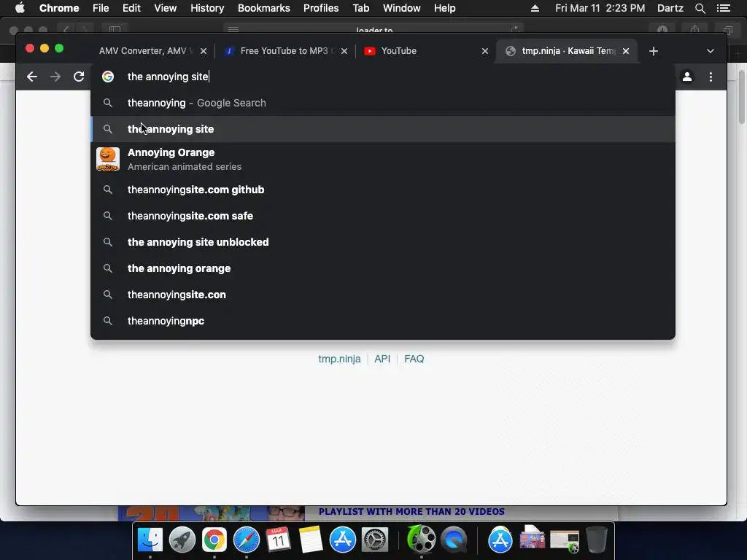Click the Safari window share icon behind
This screenshot has width=747, height=560.
[x=695, y=29]
